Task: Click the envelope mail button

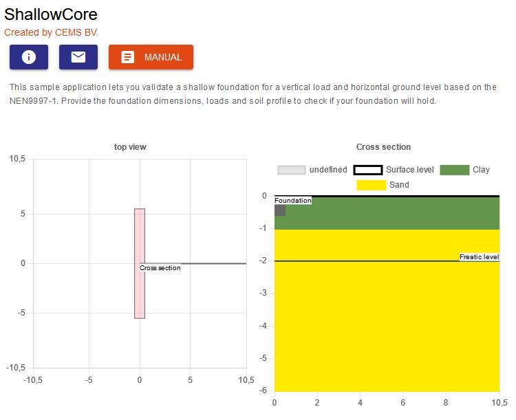Action: 78,57
